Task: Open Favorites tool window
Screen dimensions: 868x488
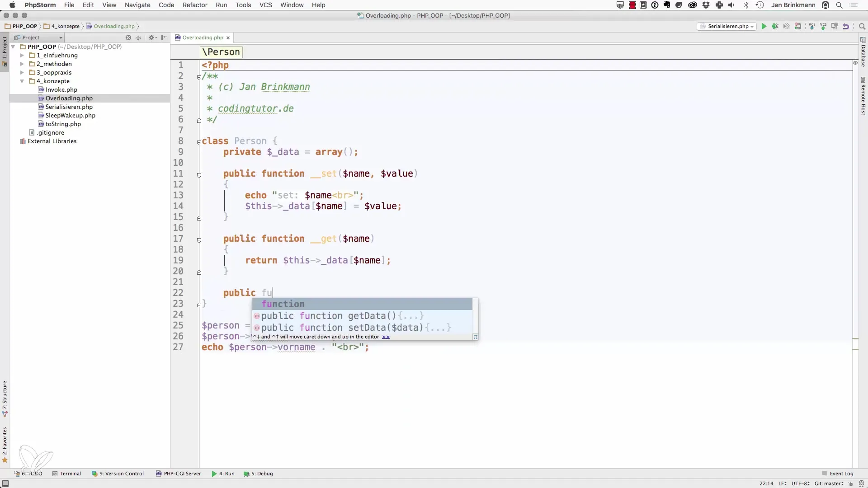Action: pyautogui.click(x=5, y=445)
